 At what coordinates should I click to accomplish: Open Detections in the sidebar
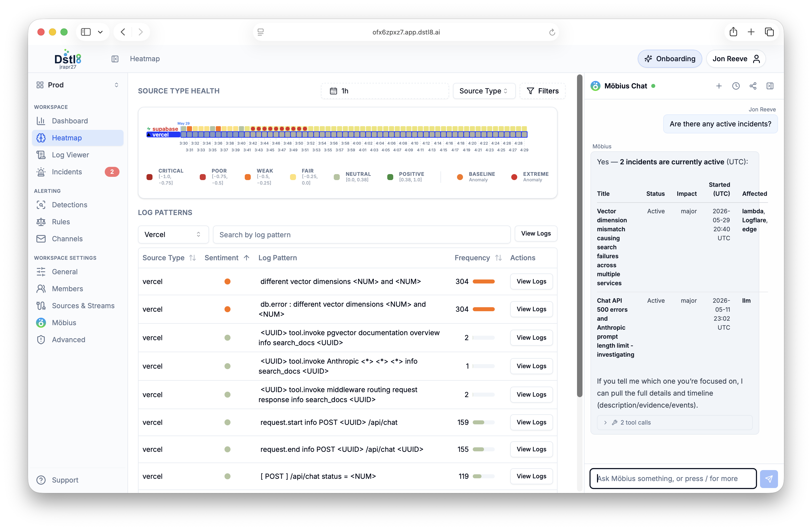coord(78,205)
